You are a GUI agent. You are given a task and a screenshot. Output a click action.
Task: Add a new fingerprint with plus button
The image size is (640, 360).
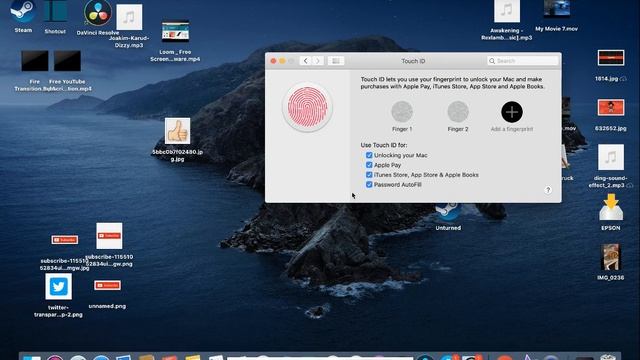(x=512, y=112)
